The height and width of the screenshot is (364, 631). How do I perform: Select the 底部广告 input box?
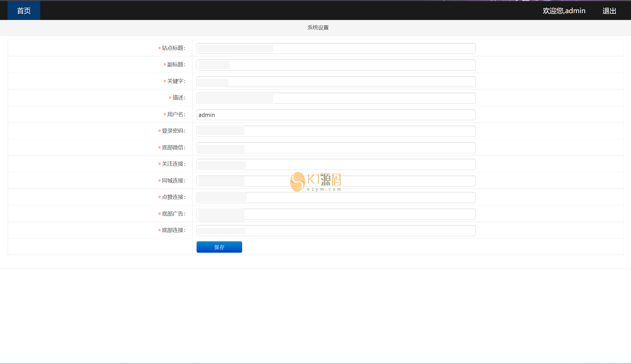click(x=336, y=214)
